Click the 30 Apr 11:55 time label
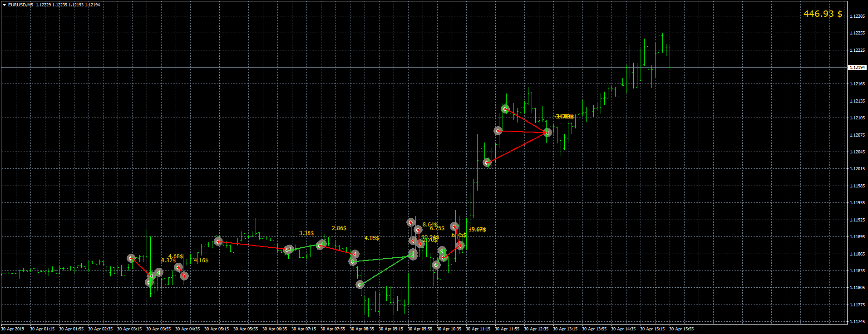 coord(507,329)
